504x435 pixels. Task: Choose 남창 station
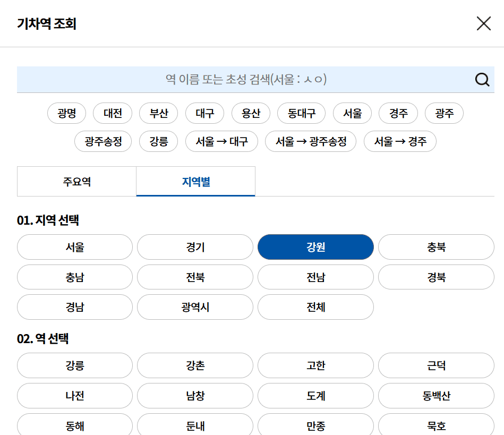[x=195, y=396]
